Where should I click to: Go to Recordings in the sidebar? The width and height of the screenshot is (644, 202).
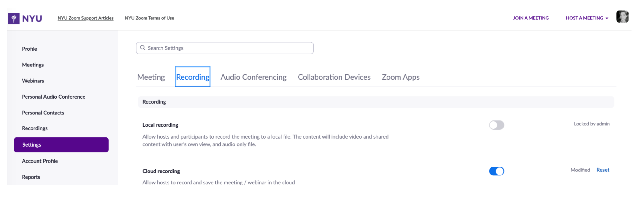35,128
